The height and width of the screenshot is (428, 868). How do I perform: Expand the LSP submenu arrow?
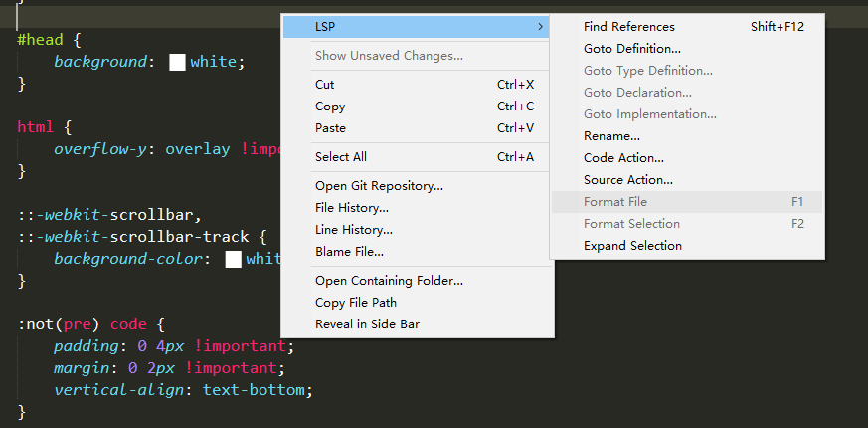(x=540, y=27)
